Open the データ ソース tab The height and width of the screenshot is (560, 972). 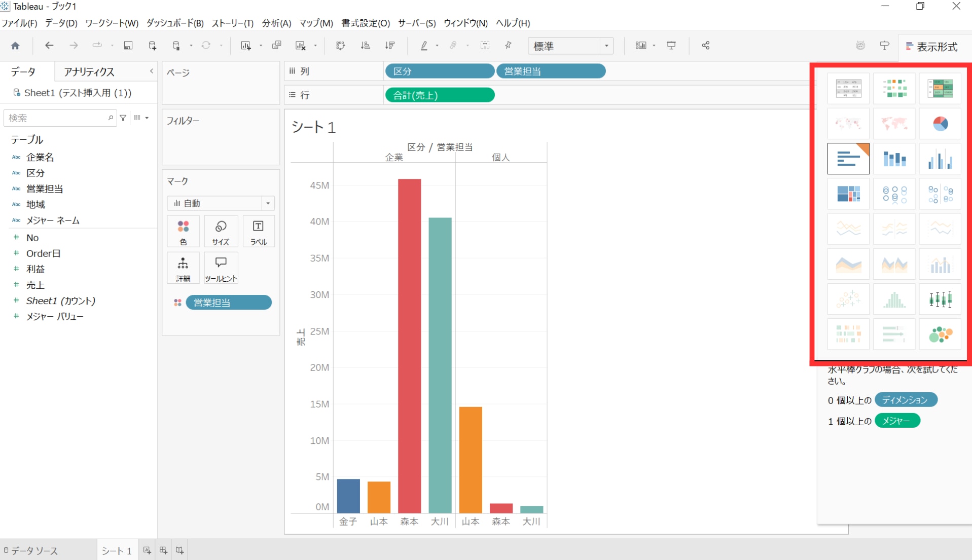30,551
